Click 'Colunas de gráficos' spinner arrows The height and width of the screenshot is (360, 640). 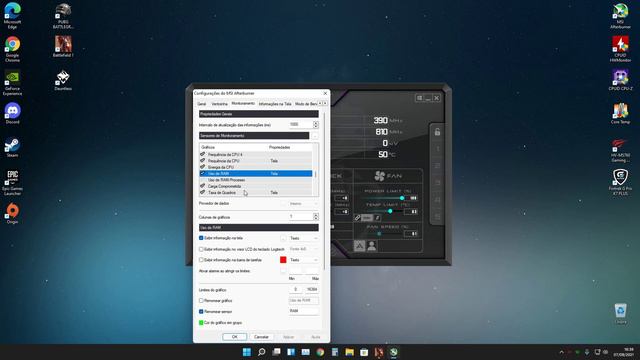pos(316,217)
